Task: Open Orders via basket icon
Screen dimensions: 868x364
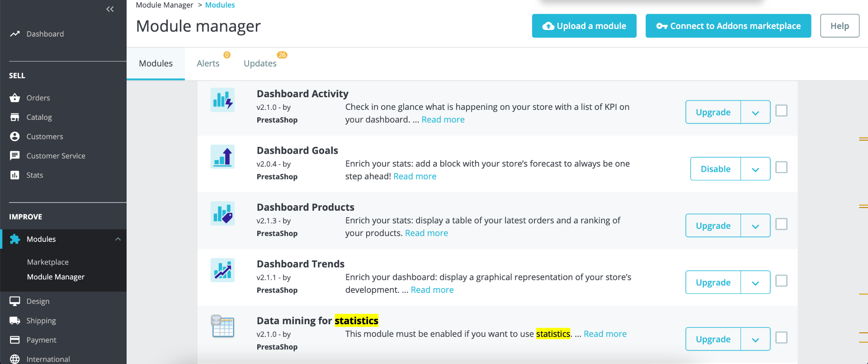Action: point(15,98)
